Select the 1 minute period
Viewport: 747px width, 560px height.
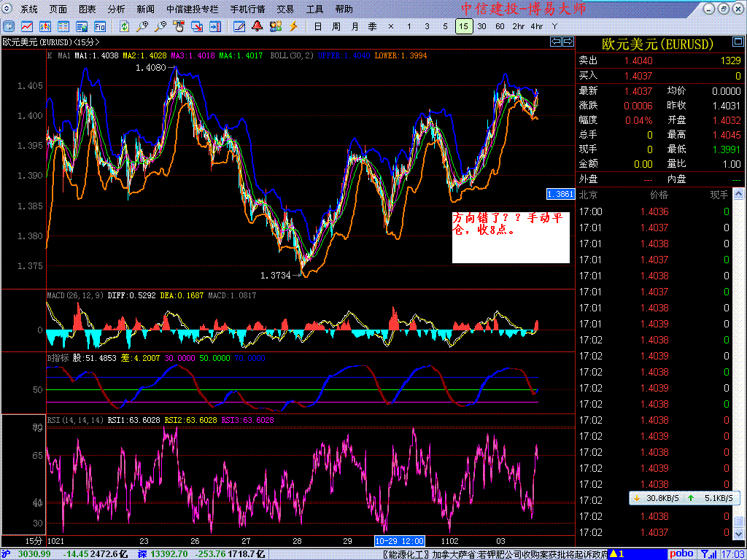click(x=409, y=26)
